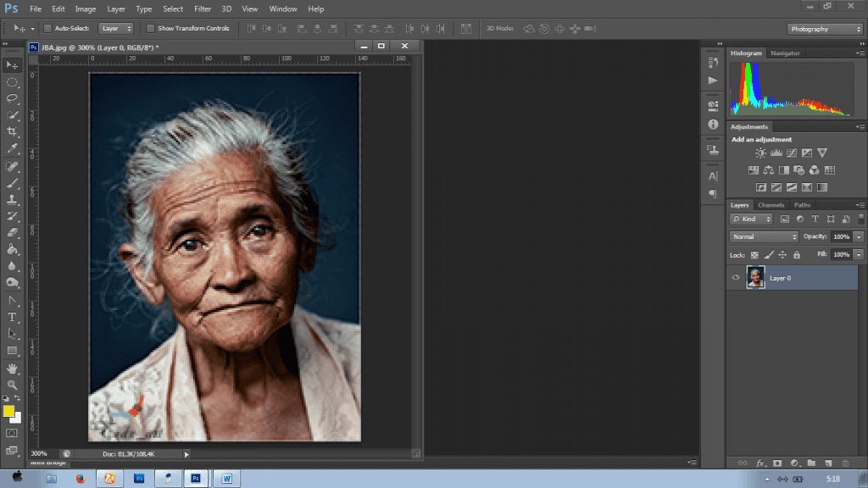
Task: Activate the Zoom tool
Action: tap(13, 385)
